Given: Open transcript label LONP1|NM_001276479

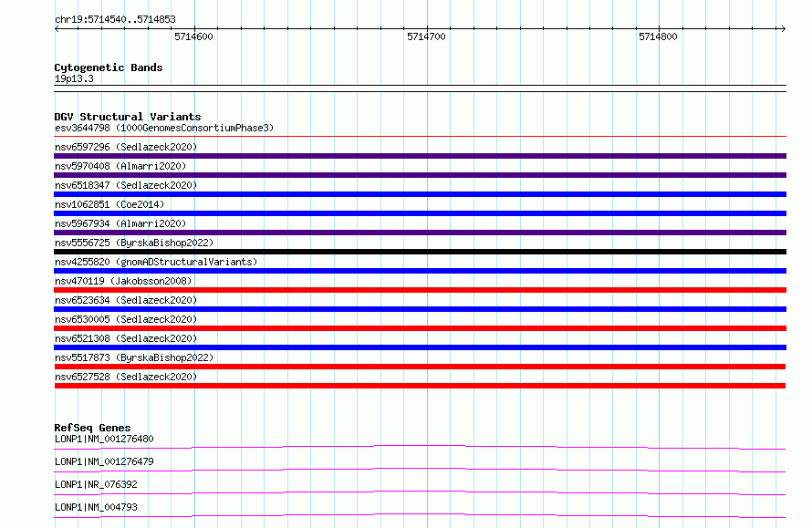Looking at the screenshot, I should [x=104, y=461].
